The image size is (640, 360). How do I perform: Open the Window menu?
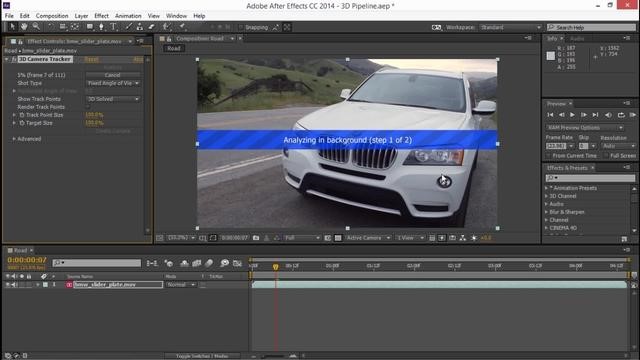176,16
